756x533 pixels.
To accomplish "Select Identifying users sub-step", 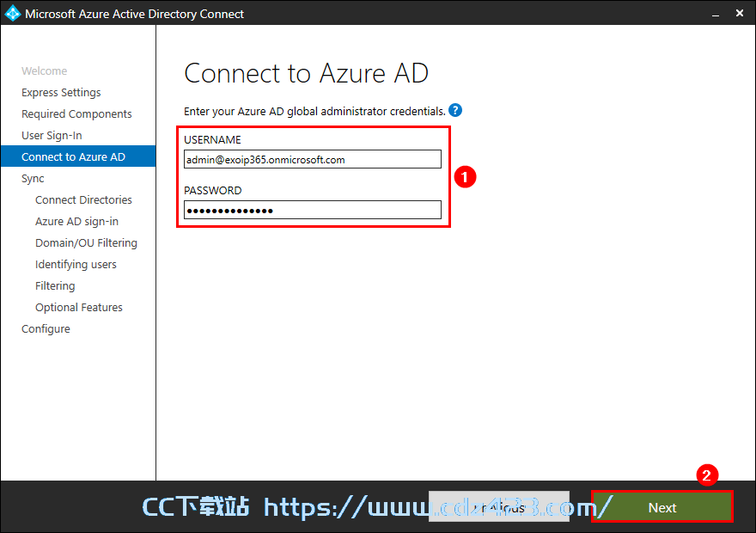I will click(76, 264).
